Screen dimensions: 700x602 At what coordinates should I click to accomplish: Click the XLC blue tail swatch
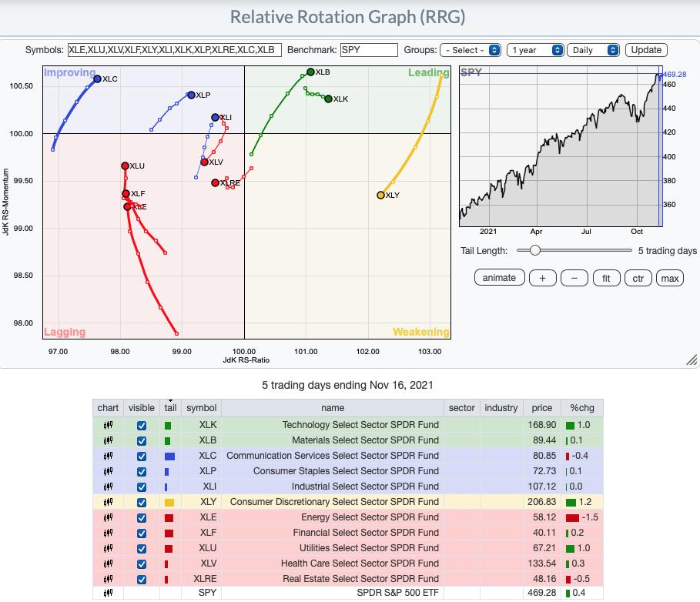(x=169, y=457)
